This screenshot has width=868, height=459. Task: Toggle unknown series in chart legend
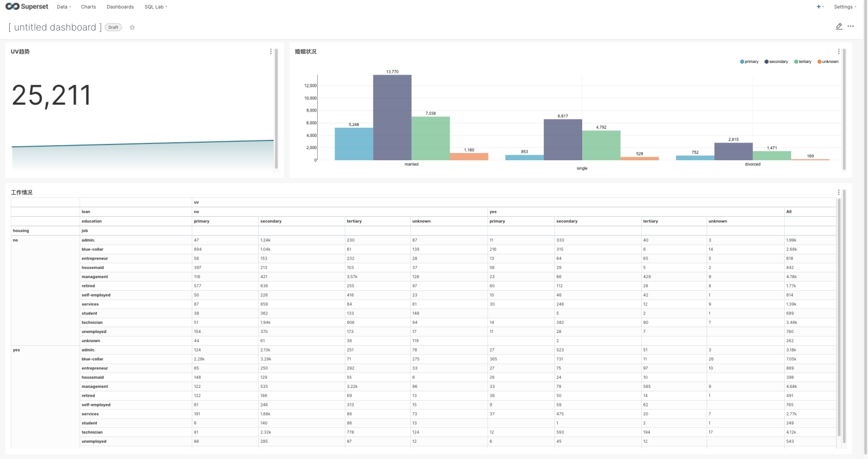click(827, 61)
